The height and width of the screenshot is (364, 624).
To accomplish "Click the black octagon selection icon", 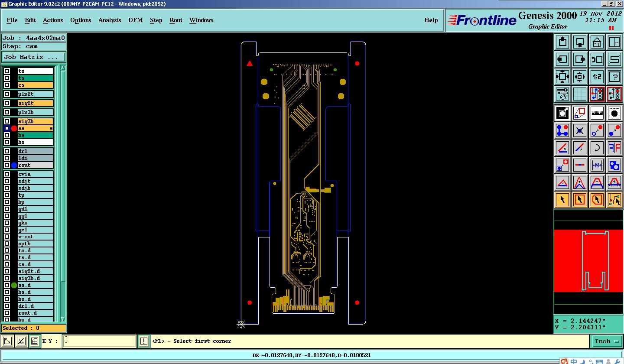I will point(614,114).
